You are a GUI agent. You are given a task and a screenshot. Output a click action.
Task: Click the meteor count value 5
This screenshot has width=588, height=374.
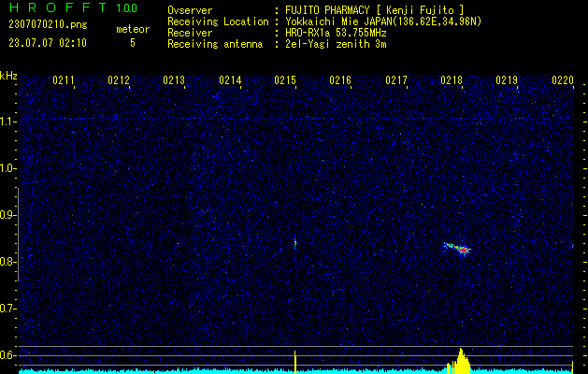pyautogui.click(x=132, y=43)
